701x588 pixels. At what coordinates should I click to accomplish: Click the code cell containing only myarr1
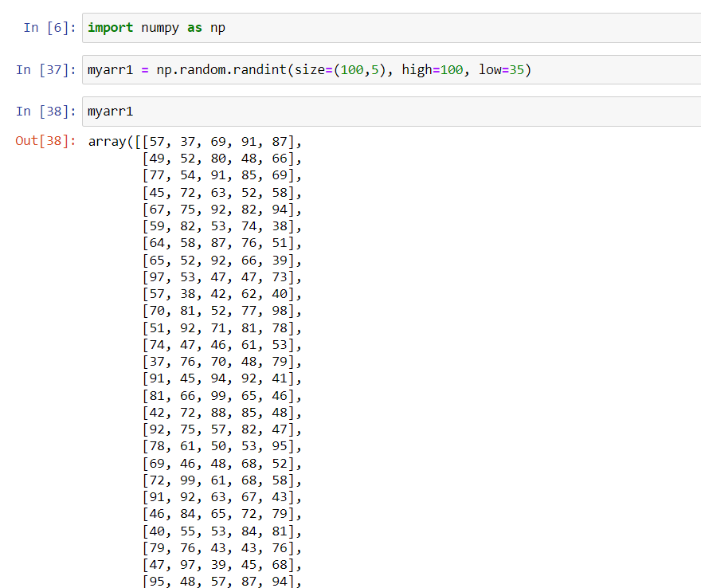click(x=392, y=112)
